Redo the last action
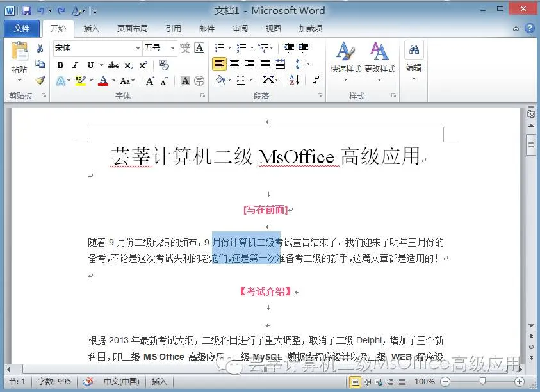Screen dimensions: 540x392 click(61, 11)
